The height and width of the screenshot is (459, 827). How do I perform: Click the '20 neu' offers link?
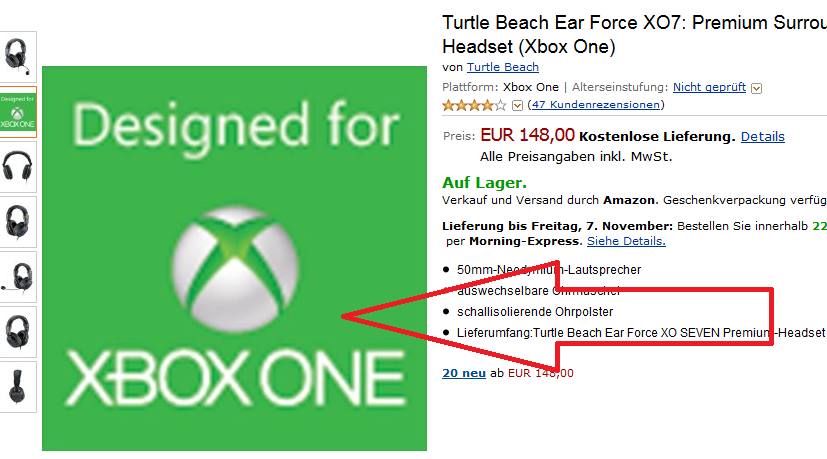(x=464, y=373)
